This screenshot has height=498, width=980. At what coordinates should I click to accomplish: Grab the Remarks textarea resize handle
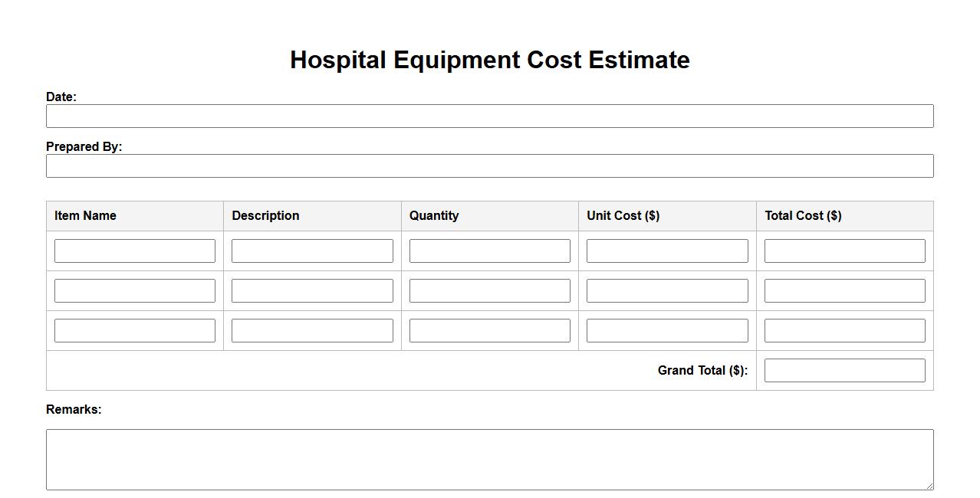(929, 486)
